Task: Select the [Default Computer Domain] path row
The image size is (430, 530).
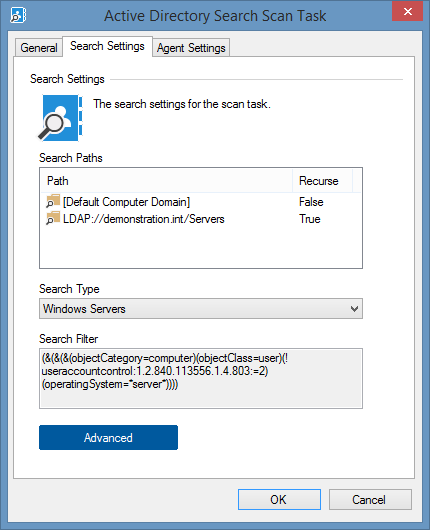Action: pyautogui.click(x=200, y=202)
